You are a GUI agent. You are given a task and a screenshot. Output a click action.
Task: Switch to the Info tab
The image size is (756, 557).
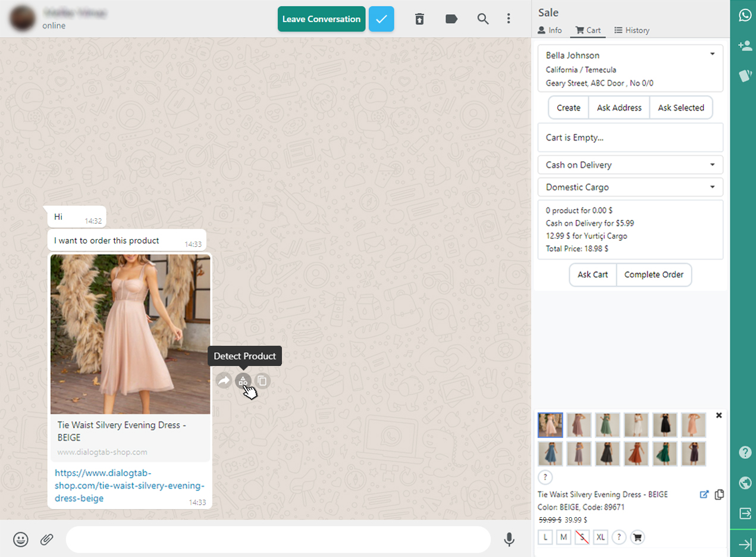tap(549, 30)
